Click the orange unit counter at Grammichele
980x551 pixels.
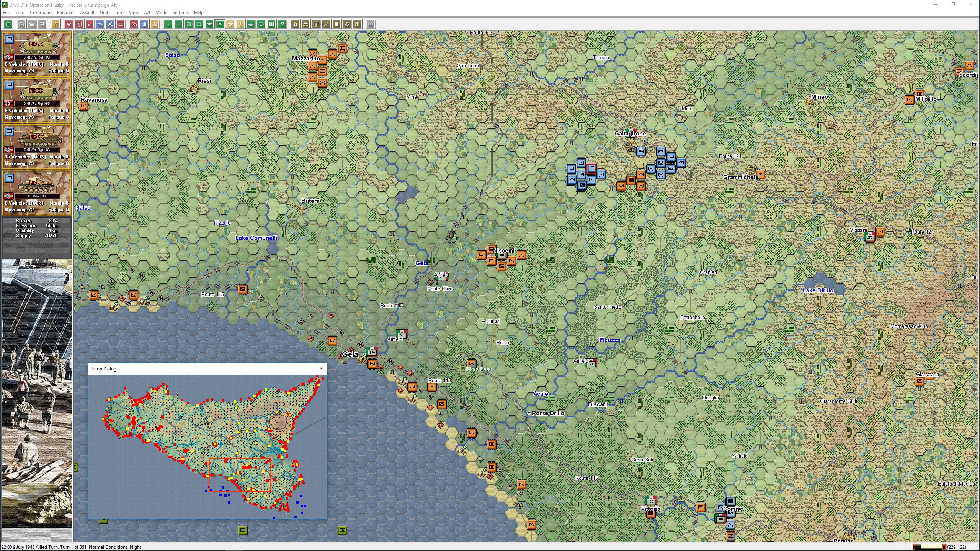point(761,174)
